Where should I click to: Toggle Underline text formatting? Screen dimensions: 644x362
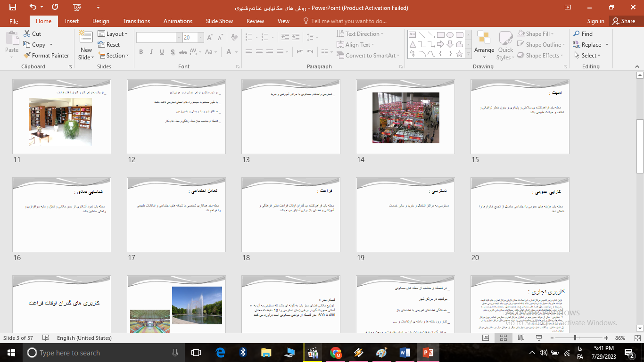tap(163, 52)
